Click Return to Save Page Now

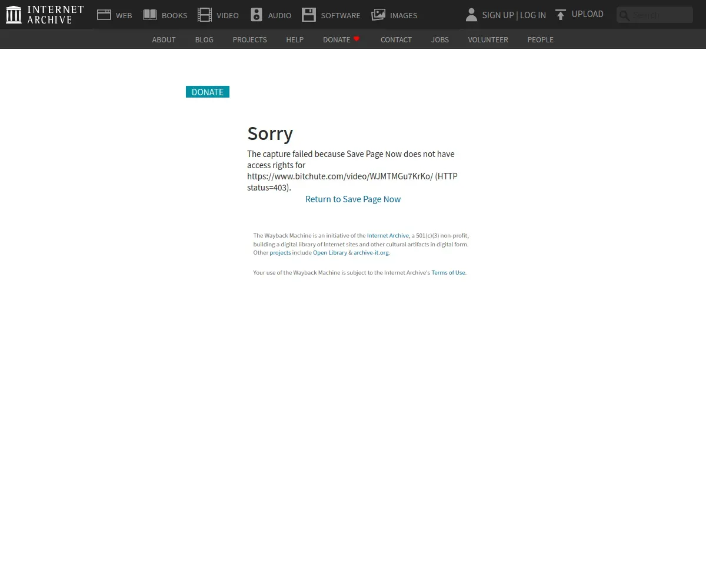pyautogui.click(x=353, y=199)
